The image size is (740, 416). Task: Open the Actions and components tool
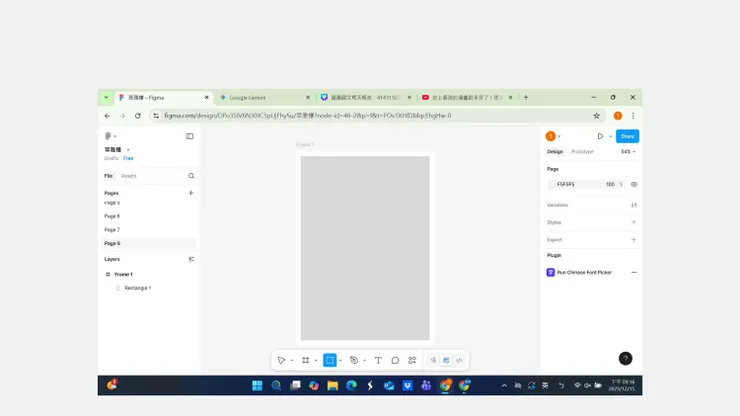pos(412,360)
